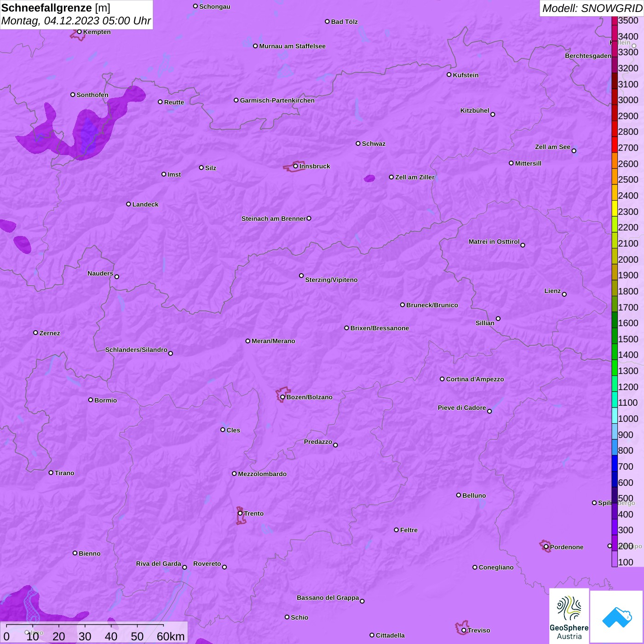Click the GeoSphere Austria logo
The image size is (644, 644).
569,616
